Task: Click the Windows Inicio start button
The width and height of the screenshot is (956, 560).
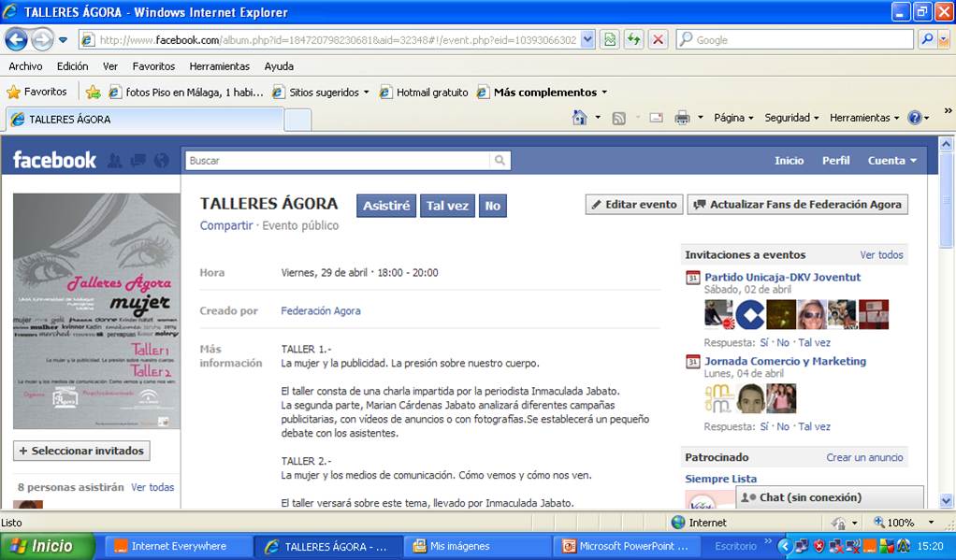Action: pyautogui.click(x=48, y=547)
